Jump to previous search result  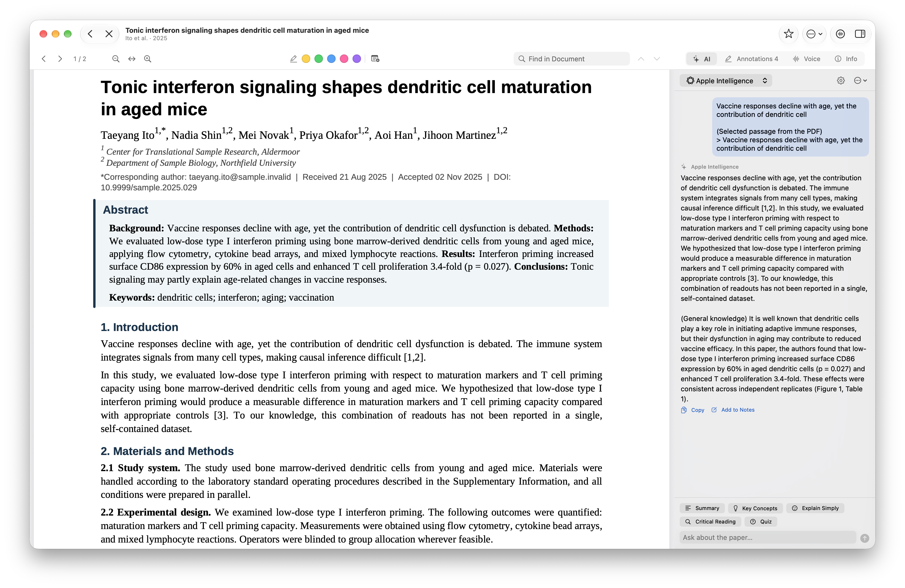click(641, 58)
